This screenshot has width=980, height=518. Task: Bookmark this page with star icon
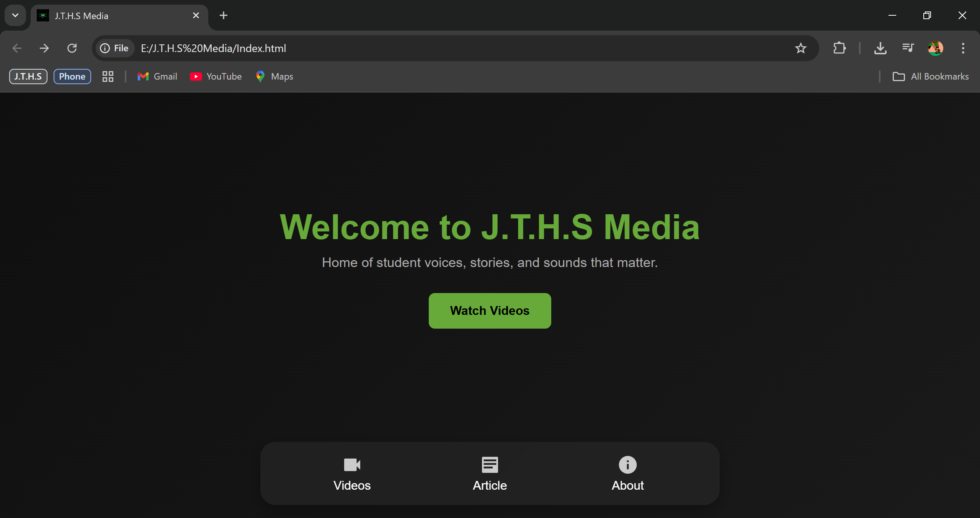pyautogui.click(x=800, y=48)
